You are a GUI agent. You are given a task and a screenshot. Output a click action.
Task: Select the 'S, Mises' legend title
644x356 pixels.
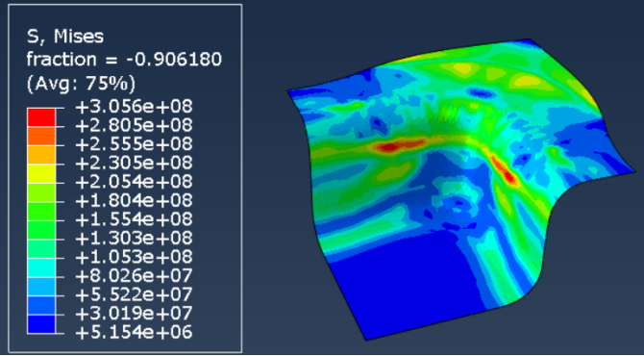[x=65, y=38]
